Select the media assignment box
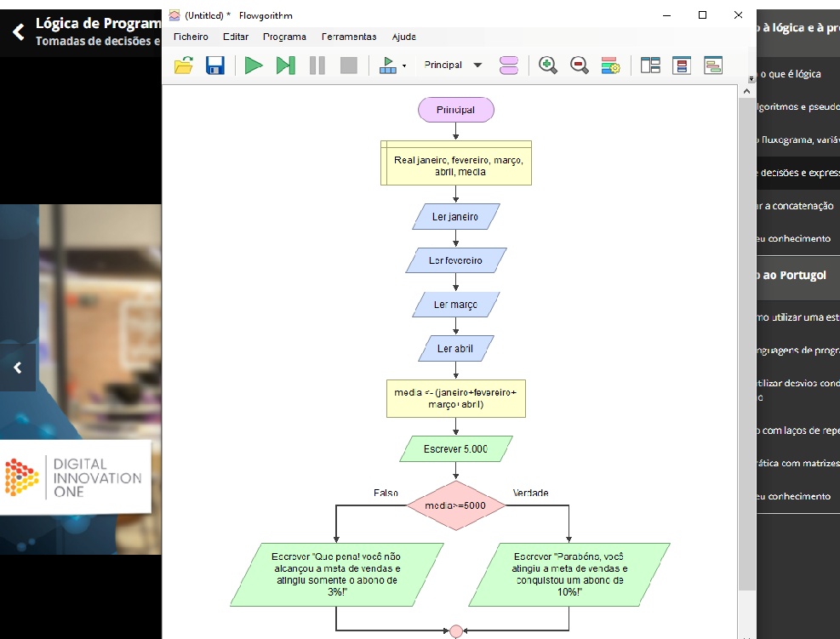The image size is (840, 639). pos(456,398)
